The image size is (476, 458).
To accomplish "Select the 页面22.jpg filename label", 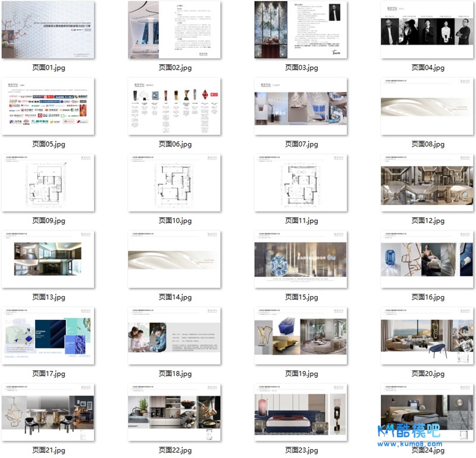I will [x=175, y=450].
